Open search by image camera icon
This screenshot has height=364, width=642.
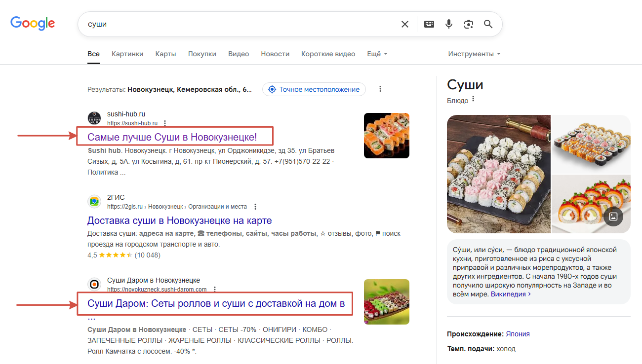(x=469, y=24)
